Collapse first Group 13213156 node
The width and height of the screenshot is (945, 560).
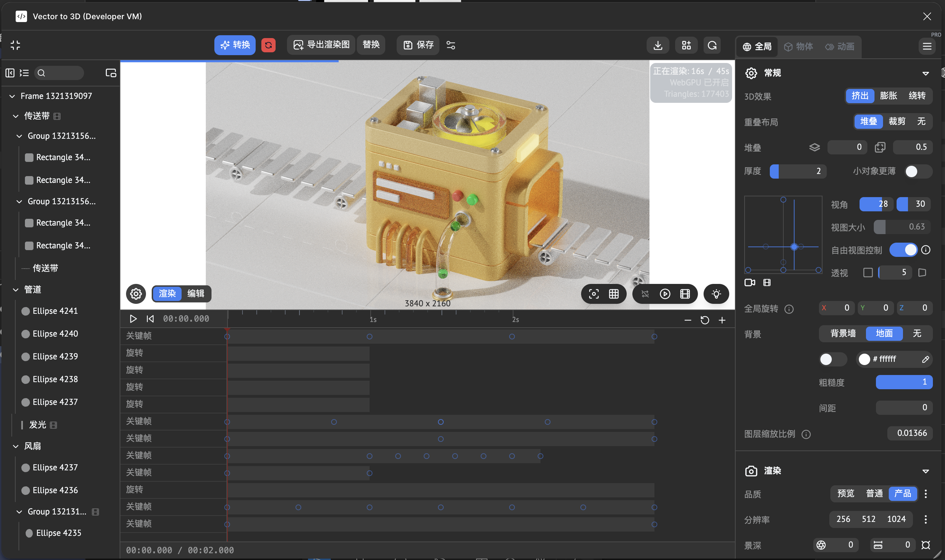click(x=19, y=136)
